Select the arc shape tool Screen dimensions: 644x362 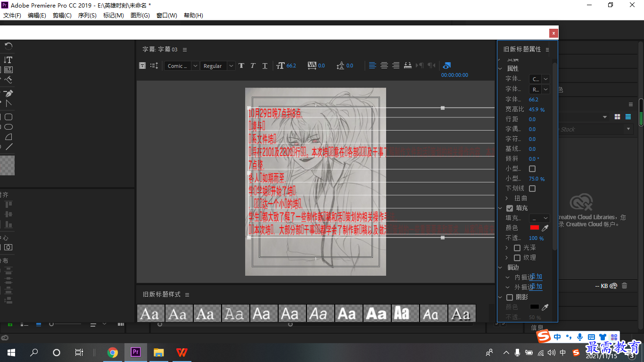coord(8,137)
